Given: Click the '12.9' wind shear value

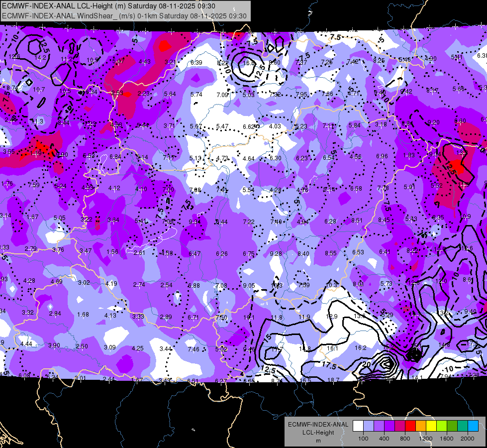Looking at the screenshot, I should tap(332, 317).
